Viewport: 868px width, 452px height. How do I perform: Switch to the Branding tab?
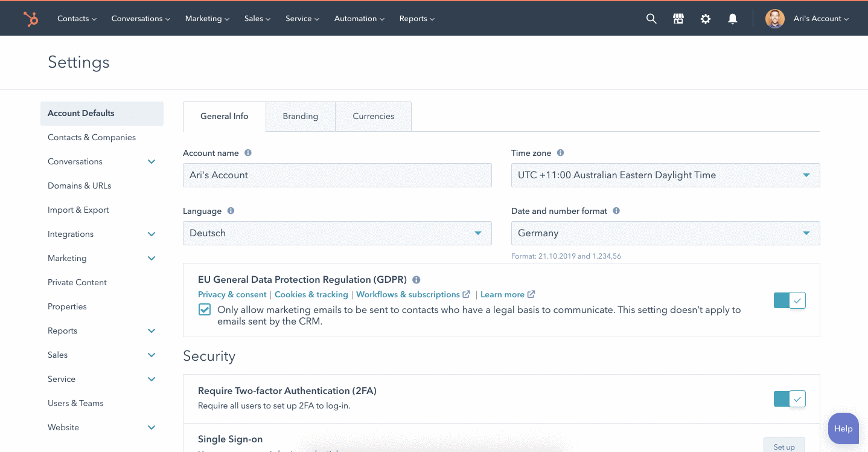click(x=300, y=117)
